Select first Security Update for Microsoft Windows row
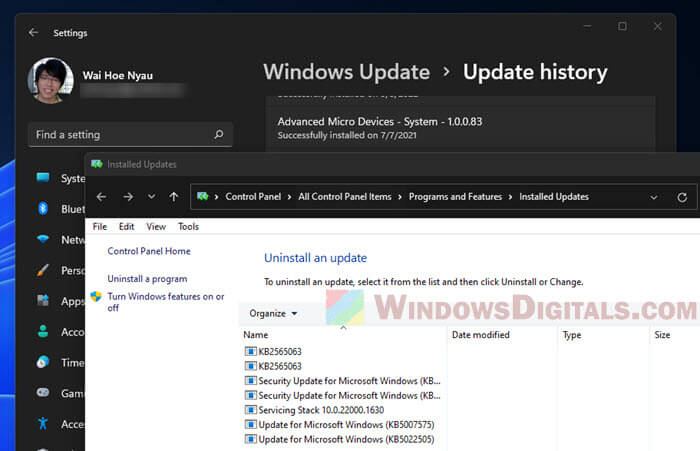This screenshot has height=451, width=700. click(x=342, y=381)
